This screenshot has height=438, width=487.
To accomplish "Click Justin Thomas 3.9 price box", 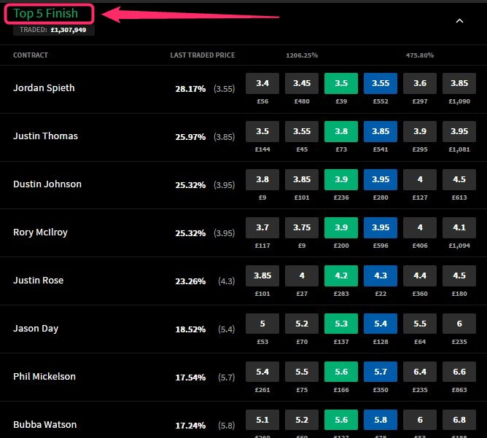I will click(420, 131).
